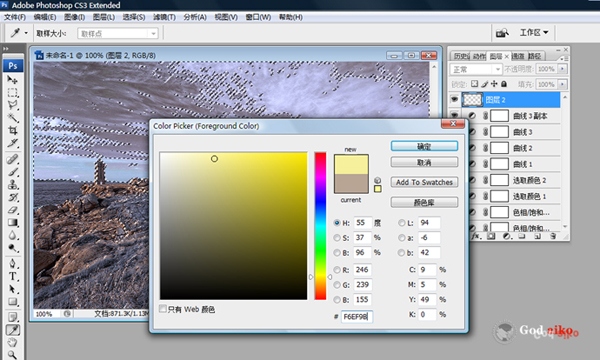Image resolution: width=600 pixels, height=360 pixels.
Task: Click the lock image pixels brush icon
Action: point(484,84)
